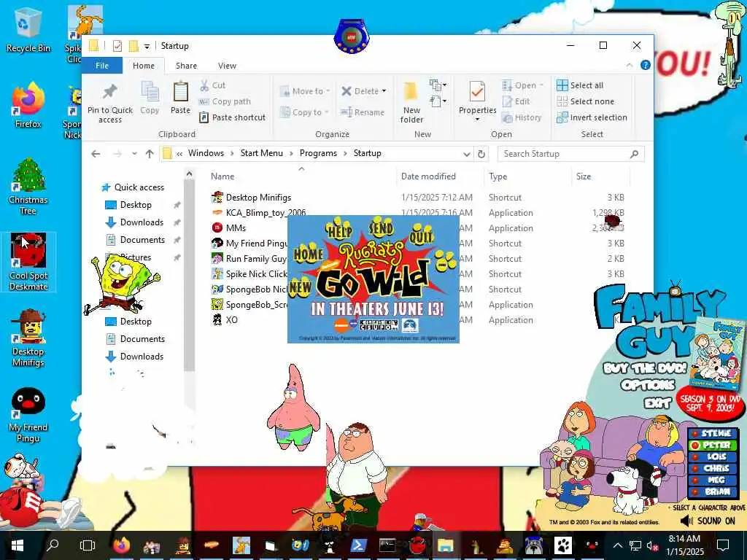The width and height of the screenshot is (747, 560).
Task: Click the Rename ribbon command
Action: 363,112
